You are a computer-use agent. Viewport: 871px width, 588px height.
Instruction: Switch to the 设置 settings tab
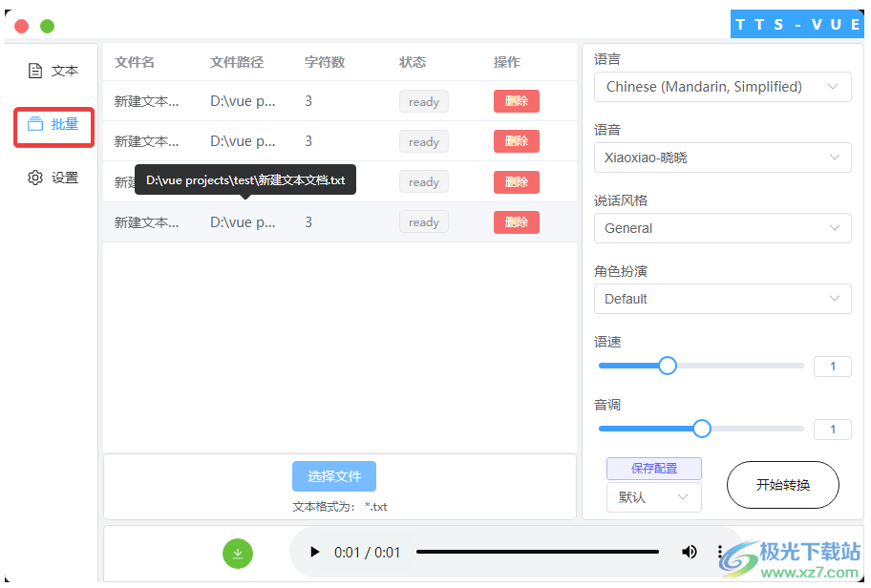[53, 177]
